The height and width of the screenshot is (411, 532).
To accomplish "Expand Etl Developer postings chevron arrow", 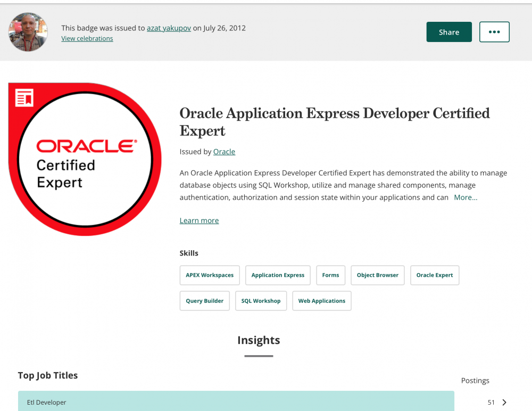I will click(504, 402).
